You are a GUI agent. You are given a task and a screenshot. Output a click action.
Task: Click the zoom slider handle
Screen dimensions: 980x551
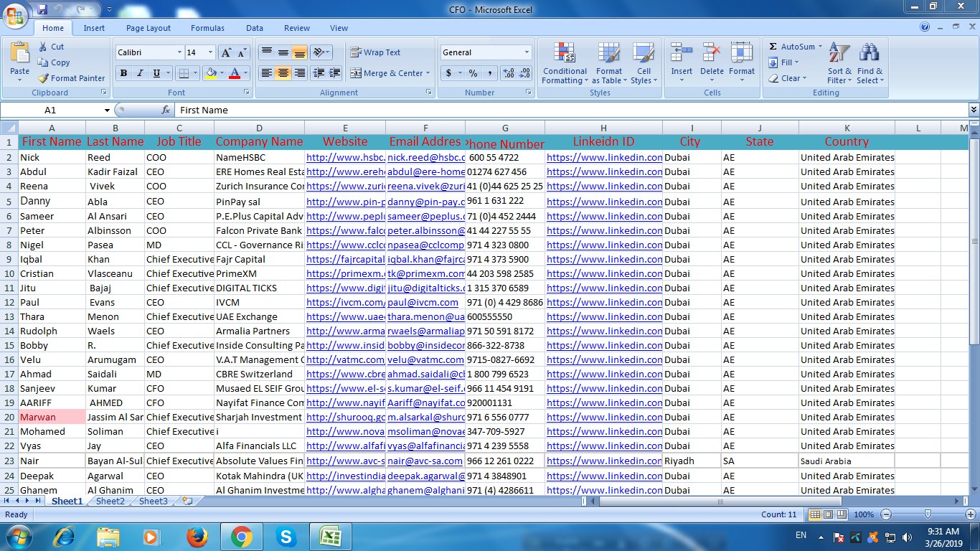point(928,514)
